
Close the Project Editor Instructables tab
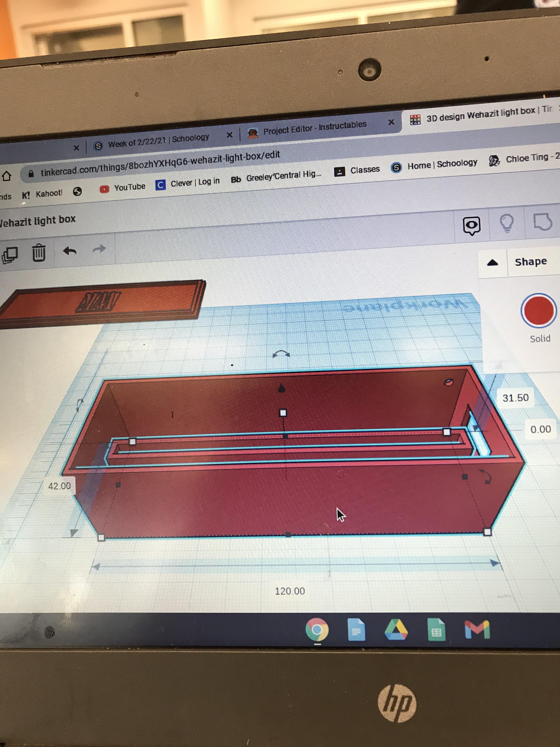391,122
